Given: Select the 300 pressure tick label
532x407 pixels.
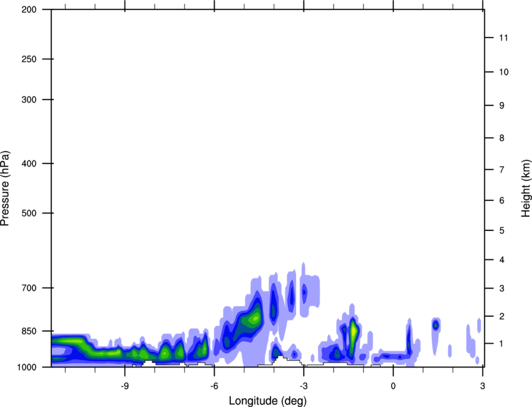Looking at the screenshot, I should click(29, 100).
